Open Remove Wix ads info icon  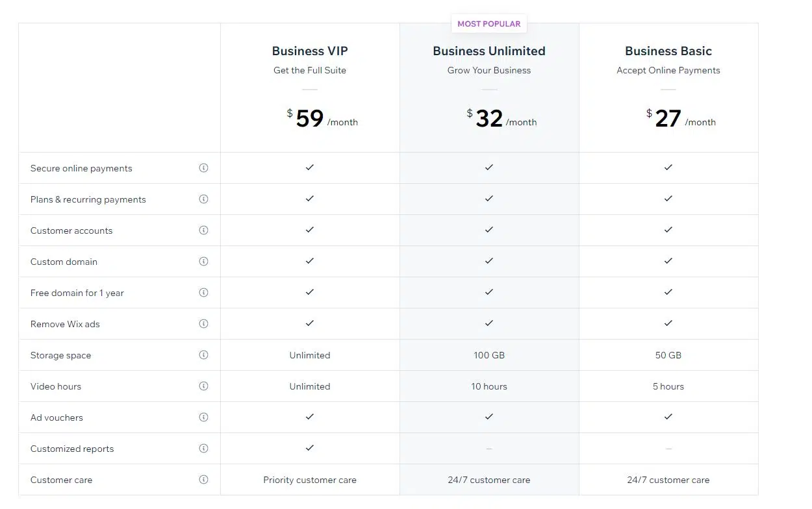(203, 324)
